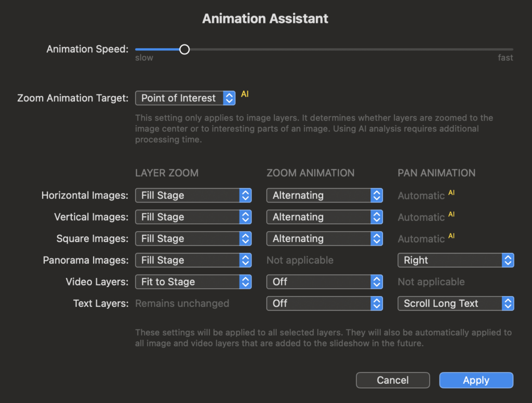
Task: Open Text Layers Scroll Long Text dropdown
Action: tap(456, 303)
